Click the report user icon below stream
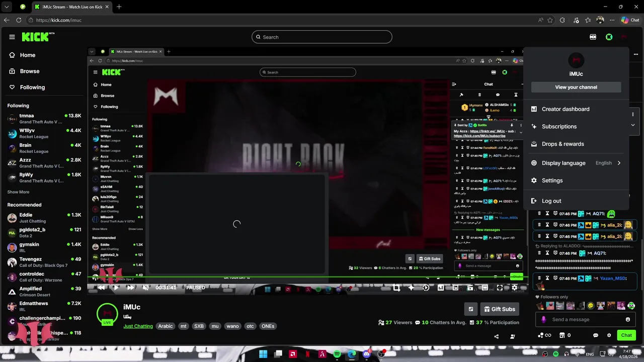The width and height of the screenshot is (644, 362). tap(513, 336)
